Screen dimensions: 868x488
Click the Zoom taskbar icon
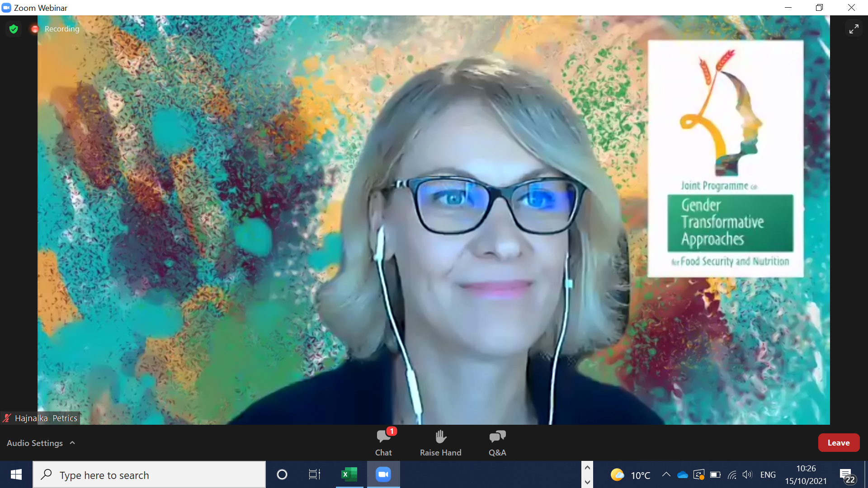tap(383, 474)
